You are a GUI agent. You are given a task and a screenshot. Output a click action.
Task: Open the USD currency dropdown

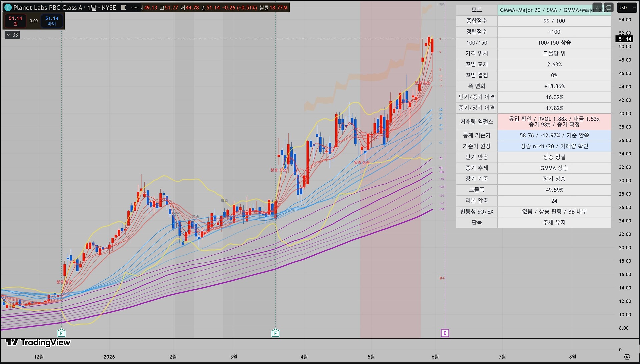click(x=627, y=7)
